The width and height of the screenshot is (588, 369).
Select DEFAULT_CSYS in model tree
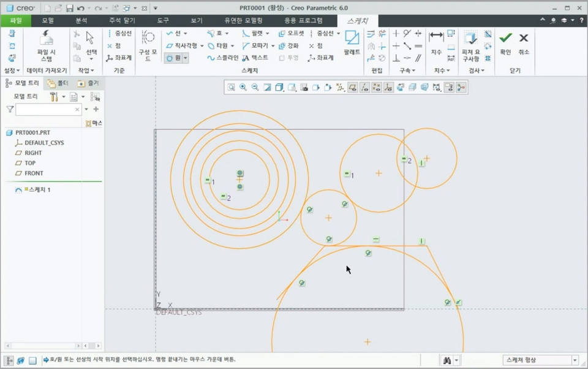point(39,143)
